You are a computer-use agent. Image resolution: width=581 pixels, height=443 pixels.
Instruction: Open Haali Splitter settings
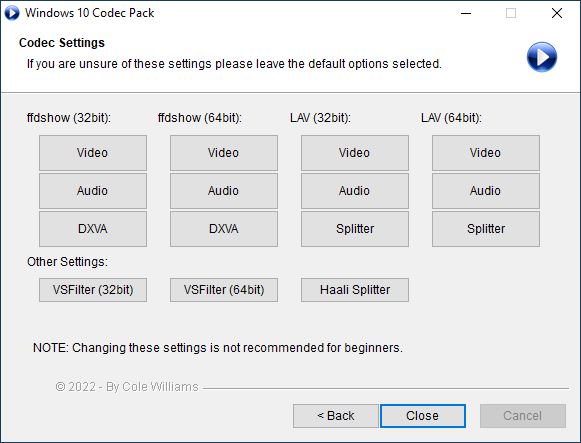(355, 290)
